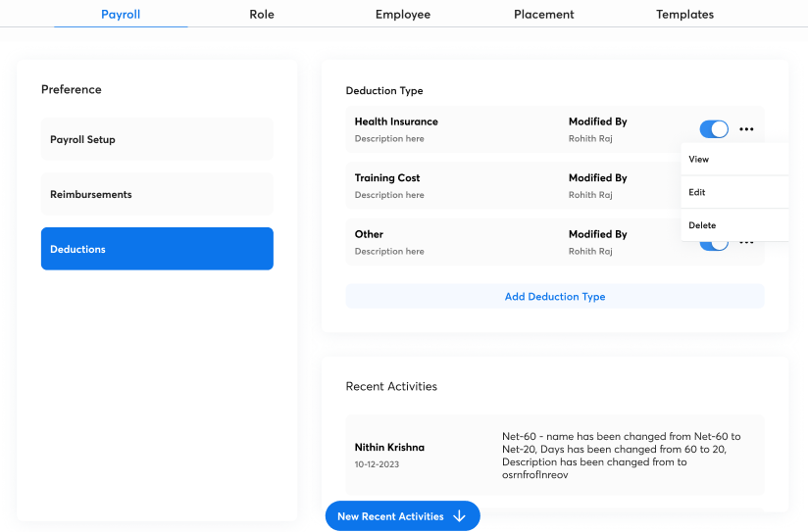
Task: Choose View from the context menu
Action: [x=699, y=159]
